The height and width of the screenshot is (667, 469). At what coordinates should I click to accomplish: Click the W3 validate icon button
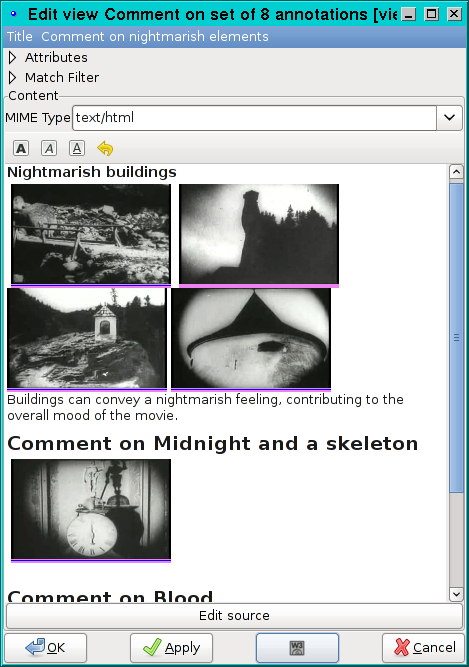coord(297,647)
